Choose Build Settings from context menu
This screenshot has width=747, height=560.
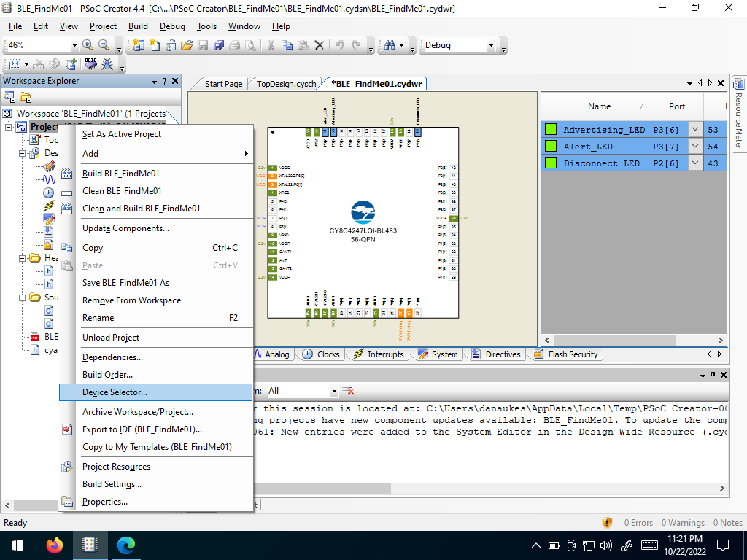click(x=156, y=484)
